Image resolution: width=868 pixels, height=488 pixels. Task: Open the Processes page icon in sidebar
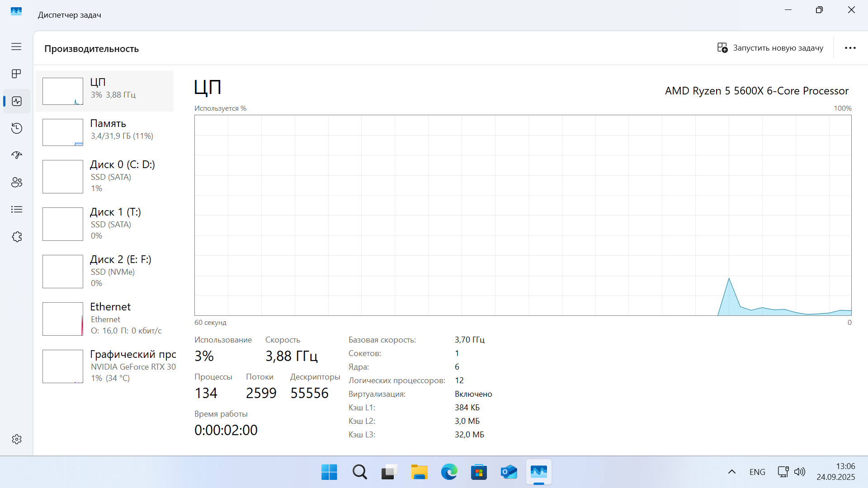(x=17, y=74)
